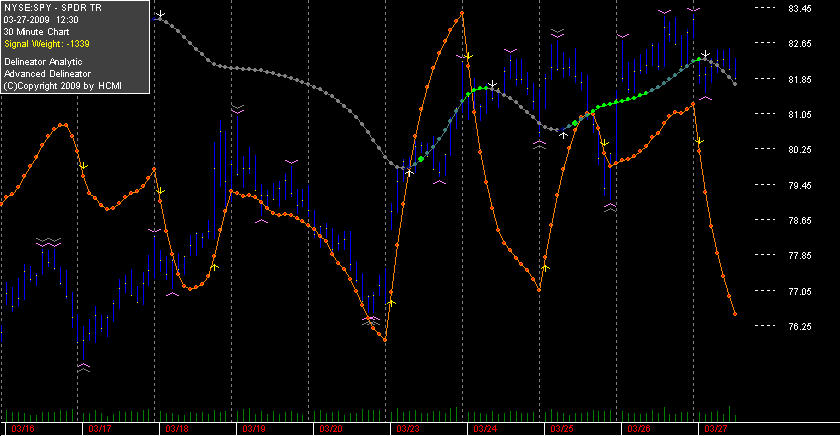Click the 83.45 price axis label
840x436 pixels.
(x=800, y=9)
